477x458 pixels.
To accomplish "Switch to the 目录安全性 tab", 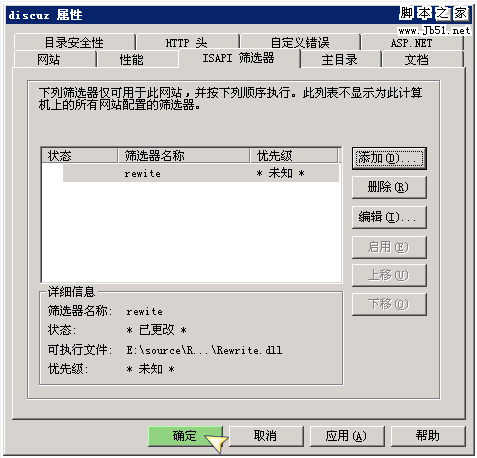I will pyautogui.click(x=74, y=42).
